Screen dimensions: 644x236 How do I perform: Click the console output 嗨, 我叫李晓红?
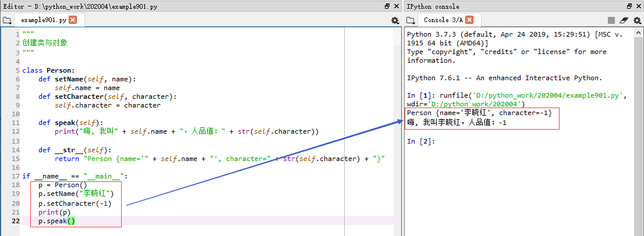point(457,122)
